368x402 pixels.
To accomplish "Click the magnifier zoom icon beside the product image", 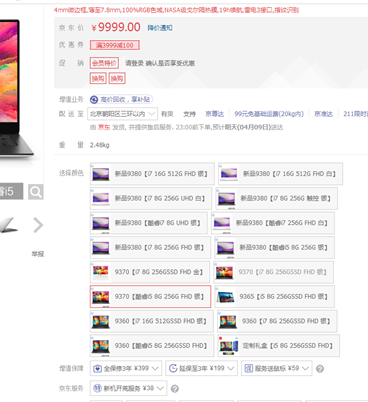I will 36,192.
